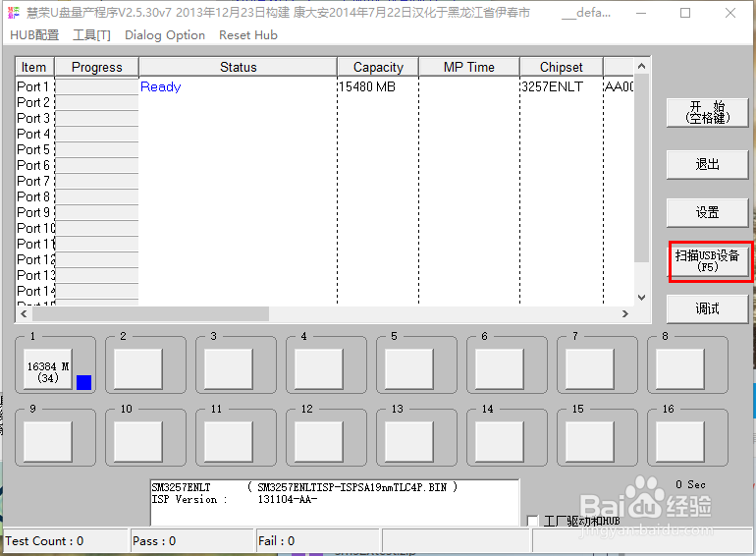Image resolution: width=756 pixels, height=556 pixels.
Task: Click empty port slot 8 box
Action: (679, 369)
